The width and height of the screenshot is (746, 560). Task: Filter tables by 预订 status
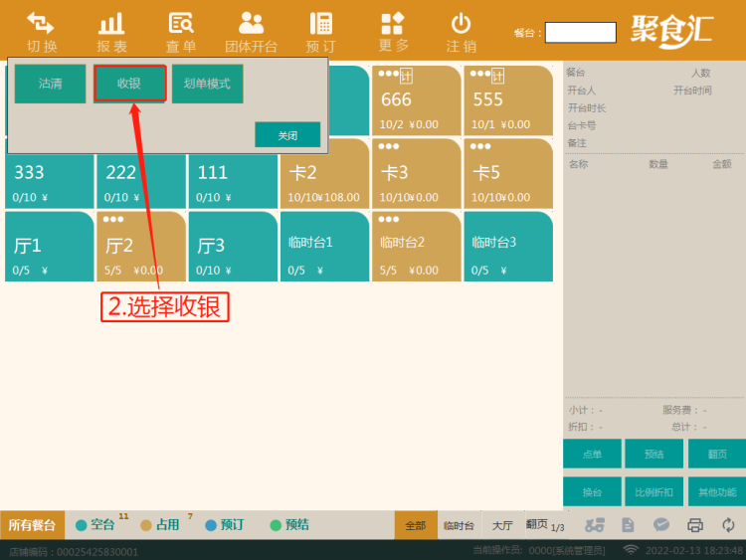click(x=225, y=525)
